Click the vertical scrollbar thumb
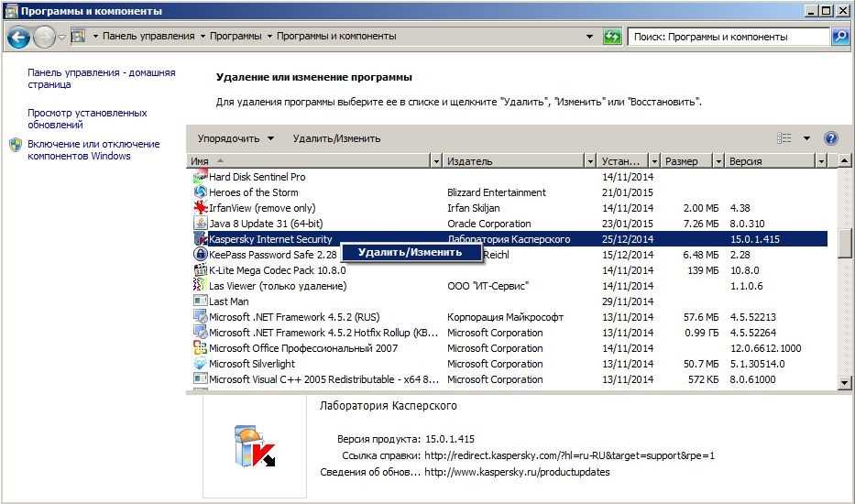The height and width of the screenshot is (504, 855). (844, 242)
